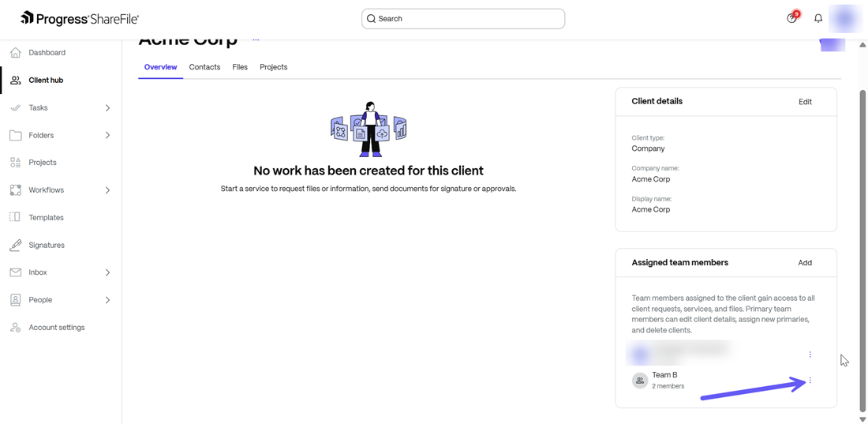Expand the Tasks submenu chevron
Screen dimensions: 868x424
(108, 108)
